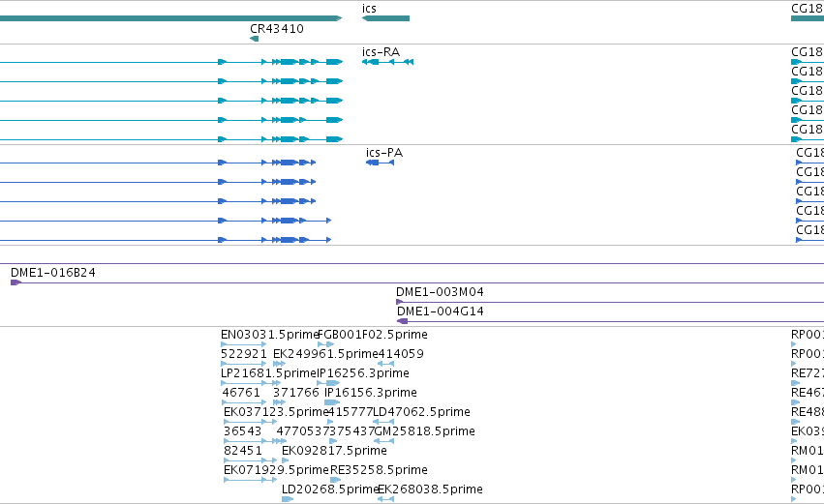
Task: Click the FGB001F02.5prime label
Action: [x=373, y=335]
